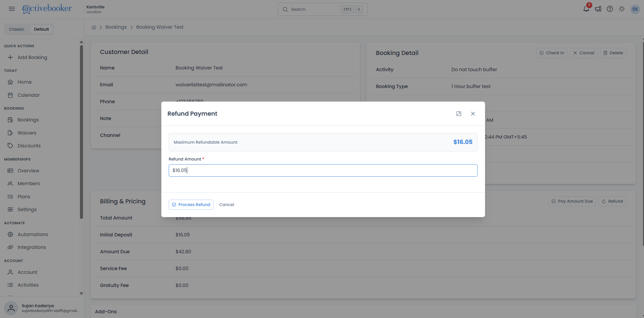Click the Refund button in Billing section

point(612,201)
